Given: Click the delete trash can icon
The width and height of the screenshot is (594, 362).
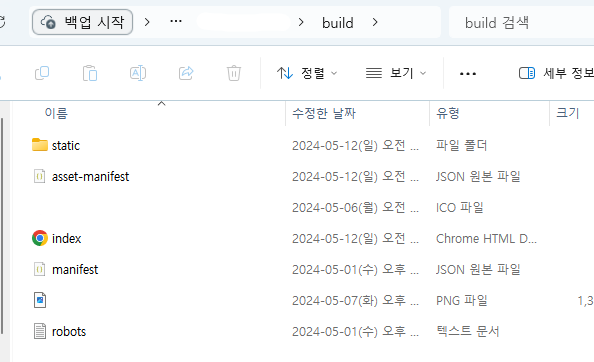Looking at the screenshot, I should tap(234, 73).
